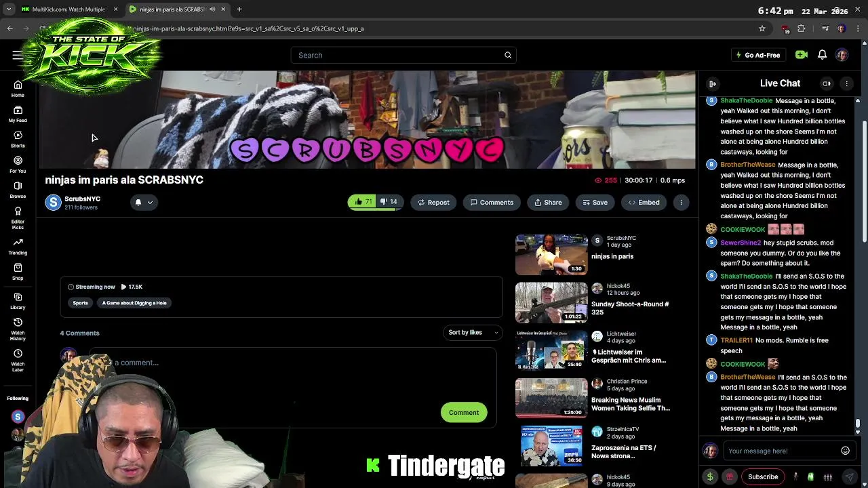The height and width of the screenshot is (488, 868).
Task: Bookmark this page with the star icon
Action: click(762, 28)
